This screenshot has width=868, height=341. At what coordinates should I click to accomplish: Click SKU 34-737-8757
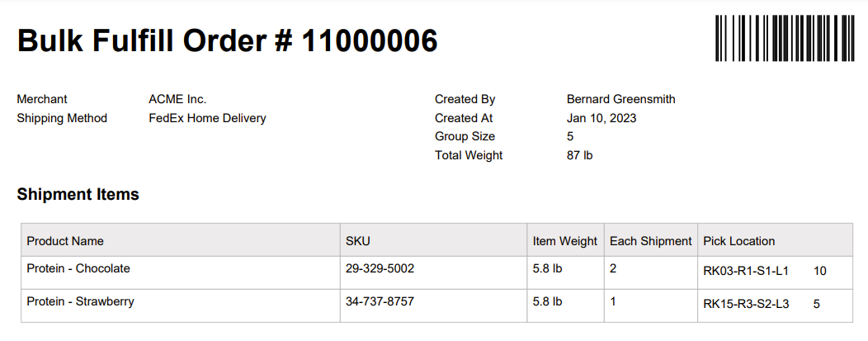tap(380, 301)
